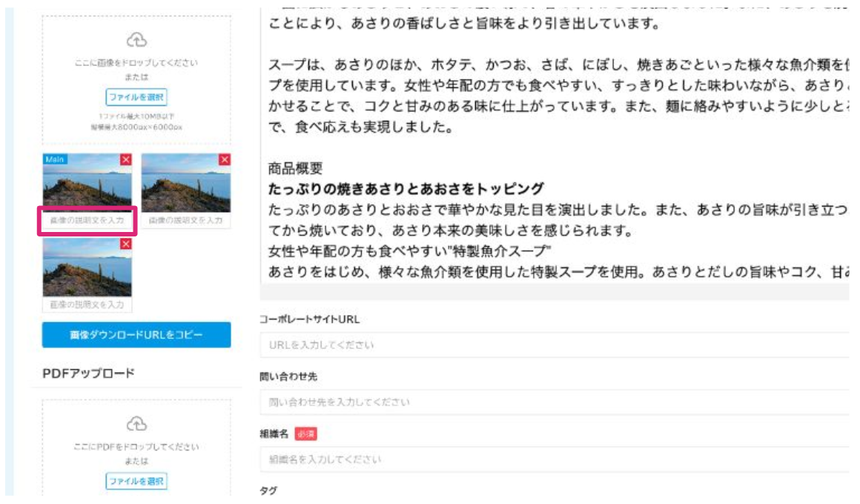Image resolution: width=860 pixels, height=504 pixels.
Task: Click the cloud upload icon in PDF drop area
Action: click(136, 423)
